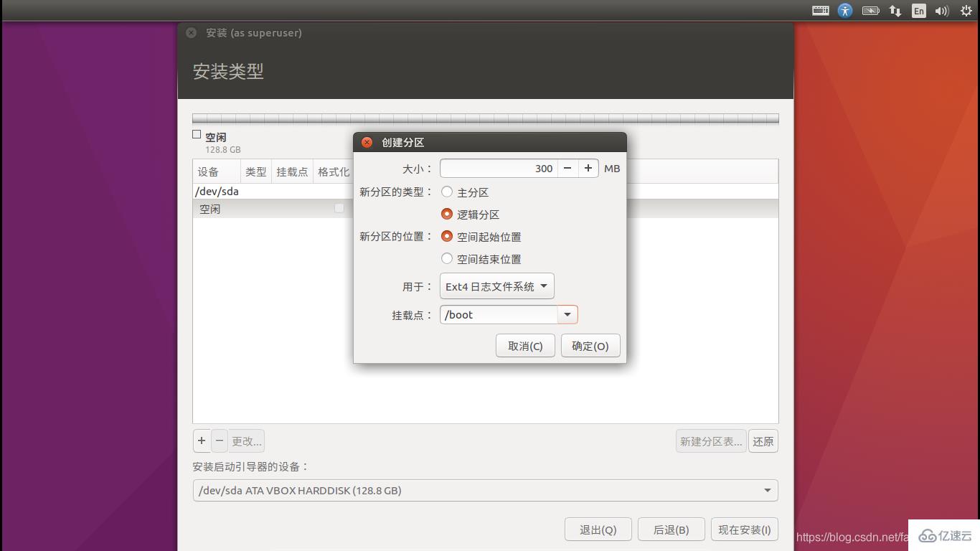Image resolution: width=980 pixels, height=551 pixels.
Task: Select the 空间结束位置 radio button
Action: 447,258
